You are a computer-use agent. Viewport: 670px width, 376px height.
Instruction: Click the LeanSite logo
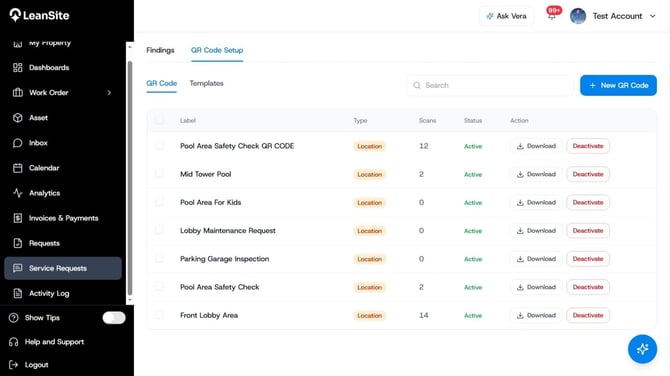(39, 15)
